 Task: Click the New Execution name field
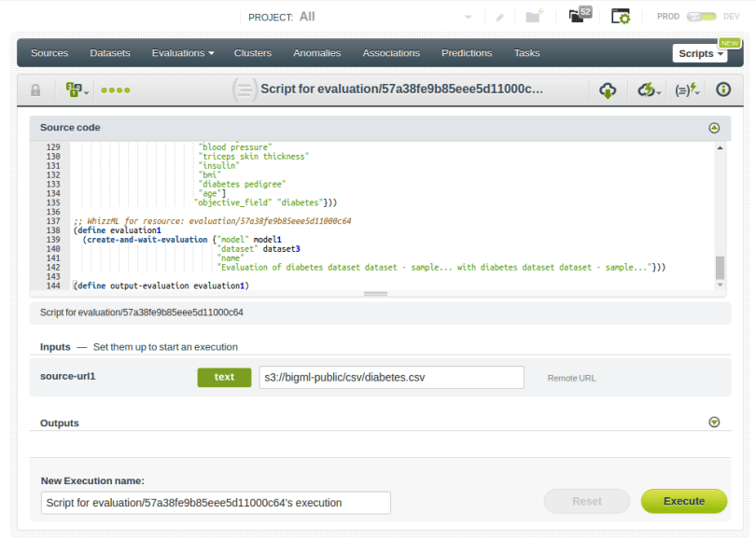point(215,502)
